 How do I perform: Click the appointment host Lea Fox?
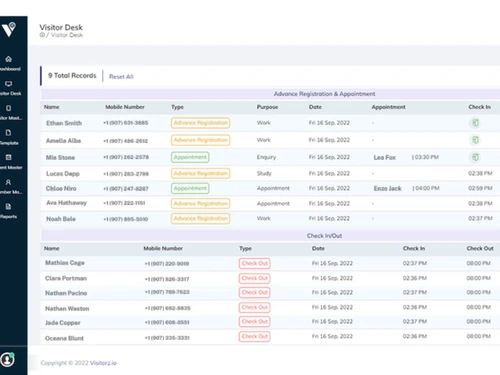(x=385, y=157)
